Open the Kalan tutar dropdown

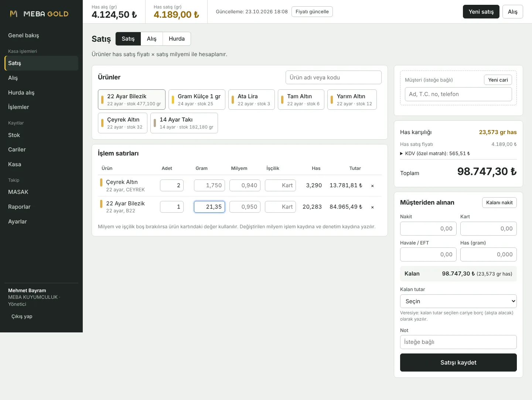(x=458, y=301)
